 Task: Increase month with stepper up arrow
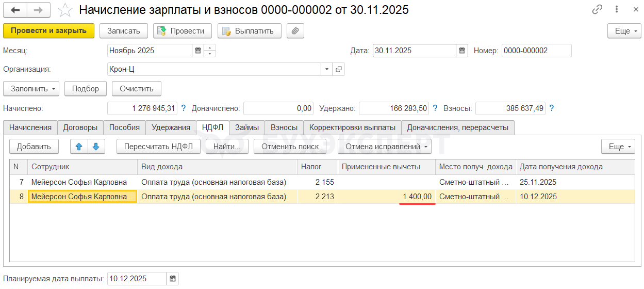click(210, 47)
